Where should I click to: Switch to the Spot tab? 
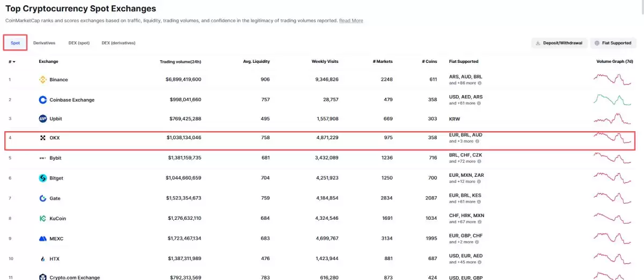pos(15,43)
